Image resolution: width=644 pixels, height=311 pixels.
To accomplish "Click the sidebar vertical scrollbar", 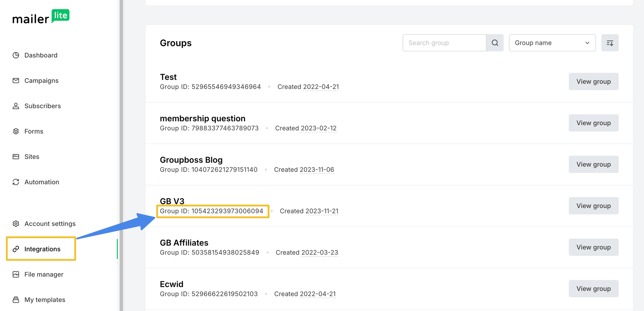I will tap(121, 155).
